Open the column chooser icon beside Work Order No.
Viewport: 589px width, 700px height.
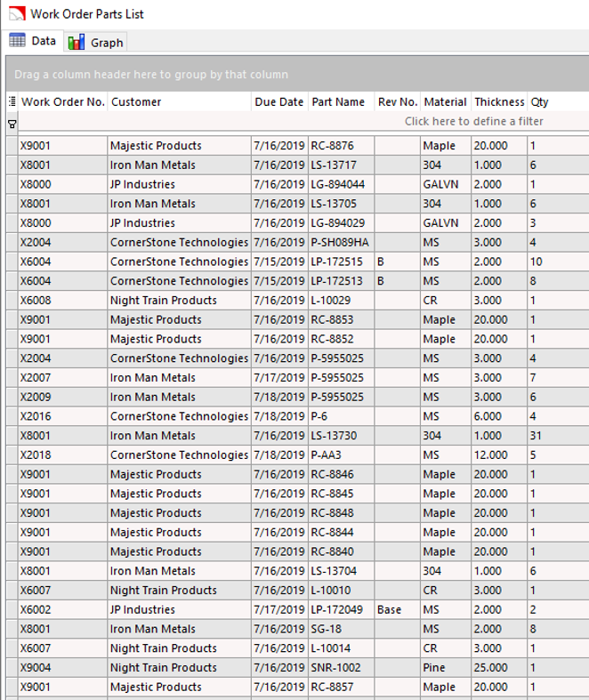click(12, 101)
